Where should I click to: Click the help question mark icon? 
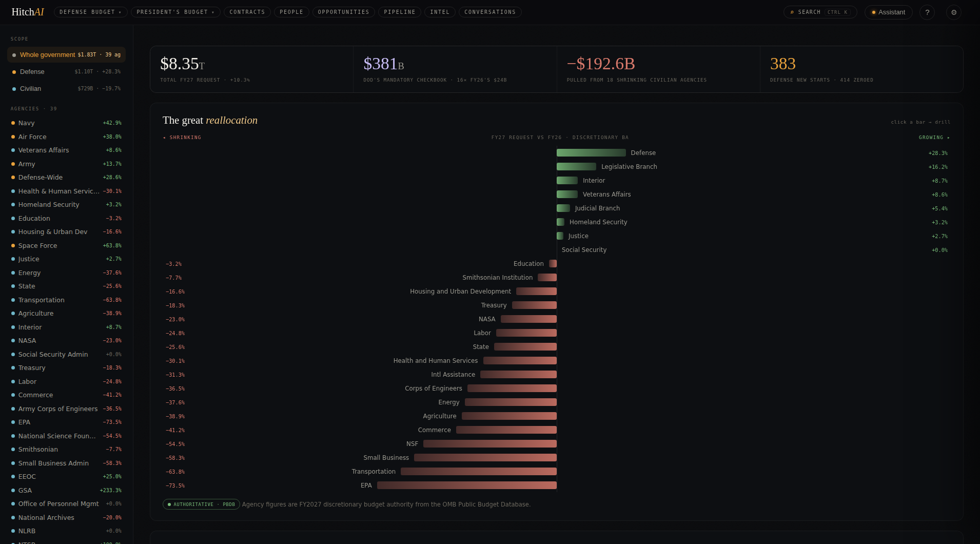927,12
